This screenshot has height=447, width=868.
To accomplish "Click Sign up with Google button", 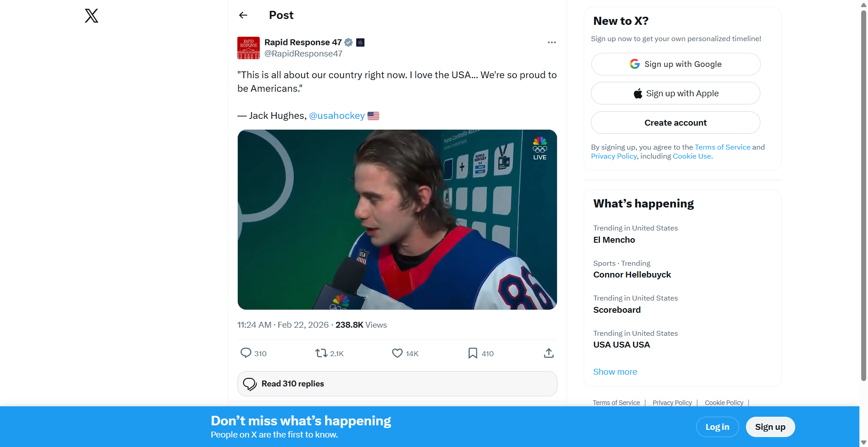I will [x=675, y=64].
